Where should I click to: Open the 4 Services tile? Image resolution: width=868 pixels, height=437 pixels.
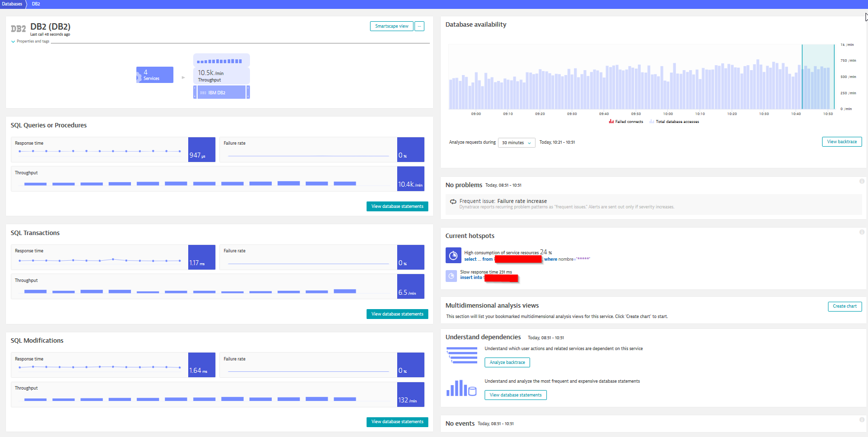click(155, 75)
